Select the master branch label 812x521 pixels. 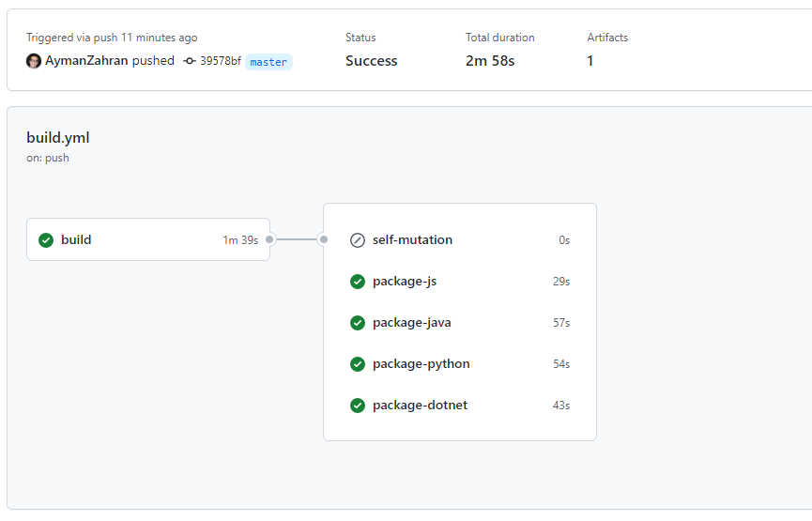point(268,62)
